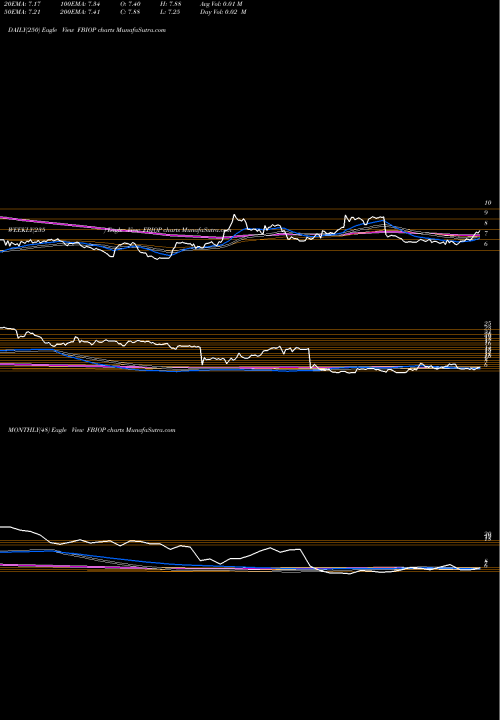Click the 6 price label on daily axis
The height and width of the screenshot is (720, 500).
click(486, 244)
